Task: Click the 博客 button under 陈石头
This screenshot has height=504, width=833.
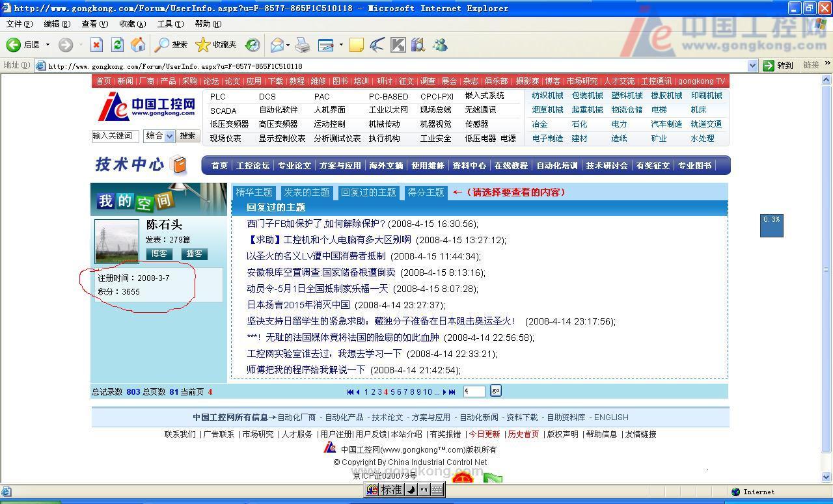Action: [x=159, y=254]
